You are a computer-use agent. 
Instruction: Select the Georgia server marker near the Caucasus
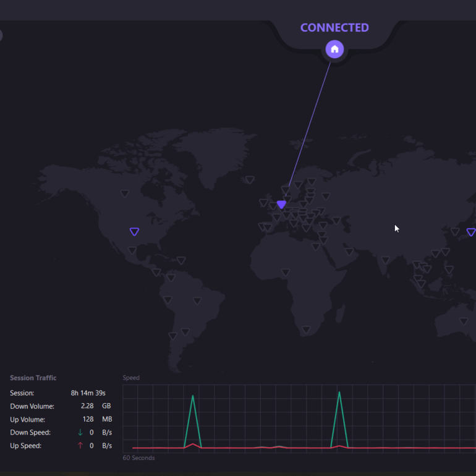336,221
